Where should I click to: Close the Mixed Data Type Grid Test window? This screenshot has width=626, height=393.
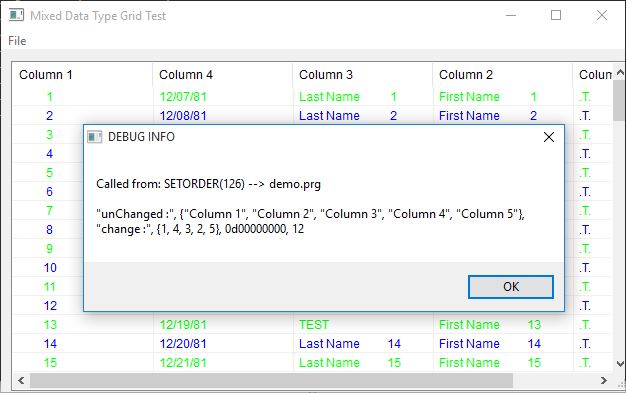click(x=602, y=16)
